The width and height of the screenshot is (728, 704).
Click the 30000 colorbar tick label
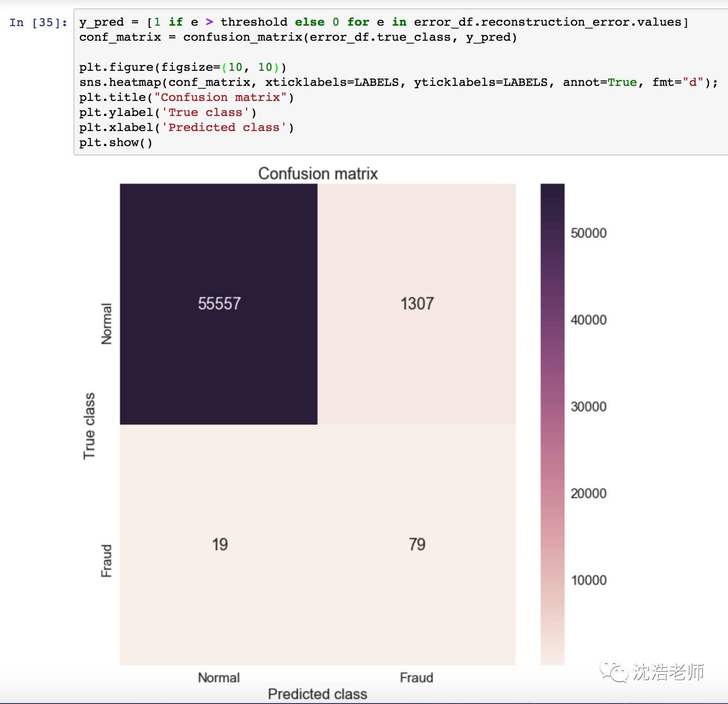(589, 407)
